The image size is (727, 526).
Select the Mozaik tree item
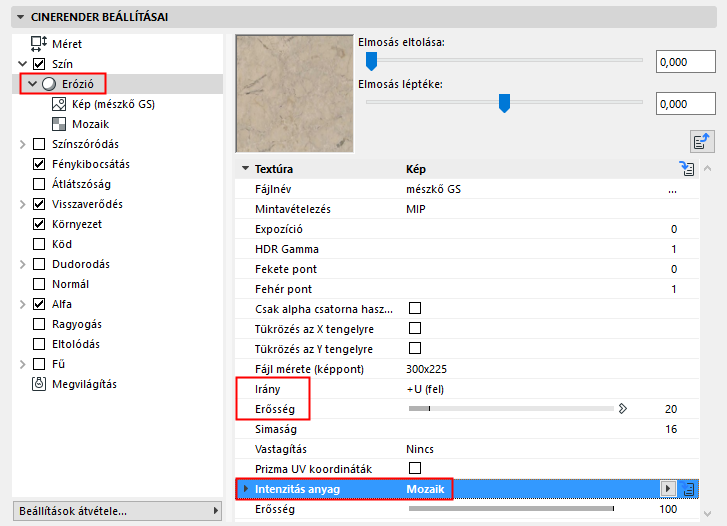point(90,124)
